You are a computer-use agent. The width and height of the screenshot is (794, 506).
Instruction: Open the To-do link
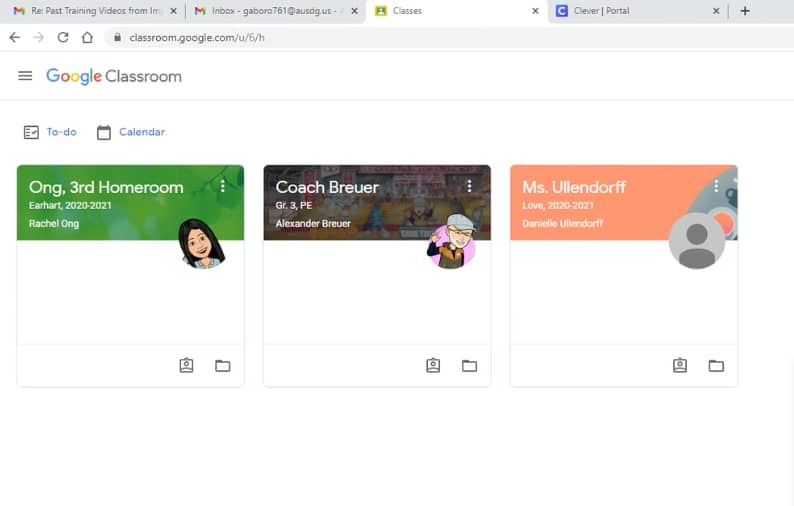61,132
